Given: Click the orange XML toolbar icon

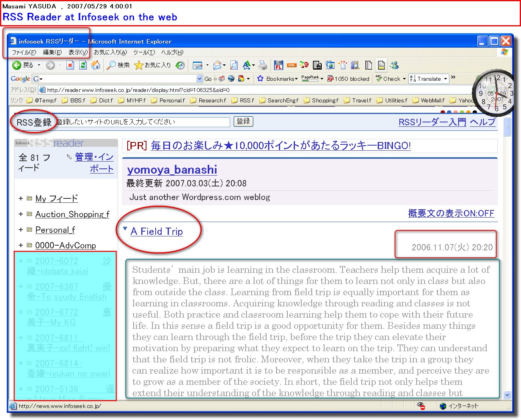Looking at the screenshot, I should pyautogui.click(x=291, y=65).
